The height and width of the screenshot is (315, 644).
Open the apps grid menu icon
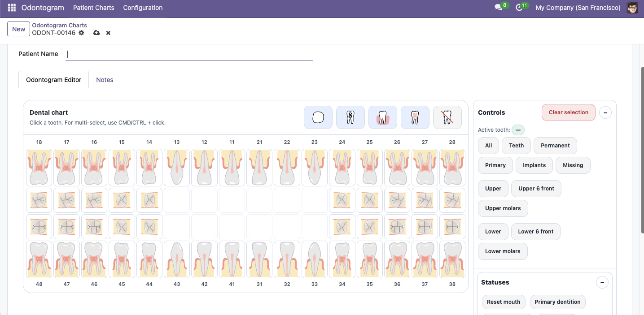tap(12, 8)
